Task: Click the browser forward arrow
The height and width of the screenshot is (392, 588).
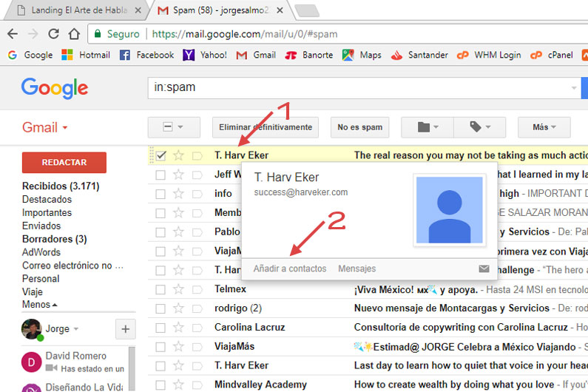Action: 33,34
